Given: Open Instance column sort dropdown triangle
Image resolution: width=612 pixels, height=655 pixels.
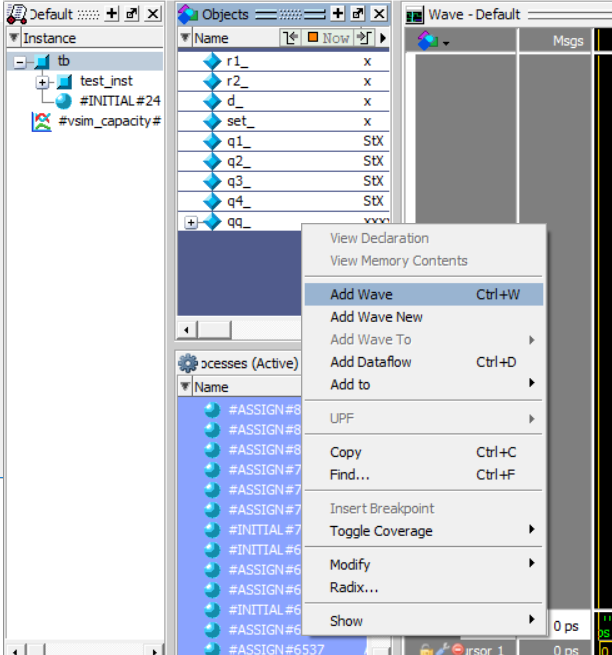Looking at the screenshot, I should coord(14,38).
